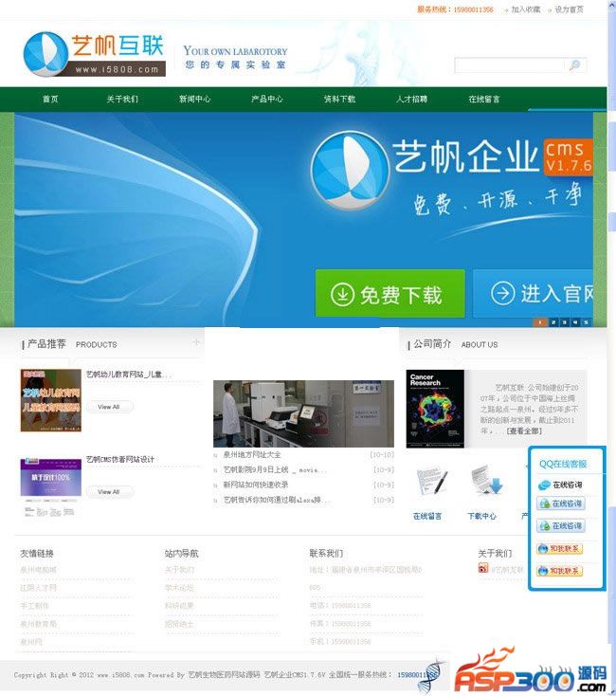The height and width of the screenshot is (696, 616).
Task: Click the magnifier search icon
Action: pos(574,65)
